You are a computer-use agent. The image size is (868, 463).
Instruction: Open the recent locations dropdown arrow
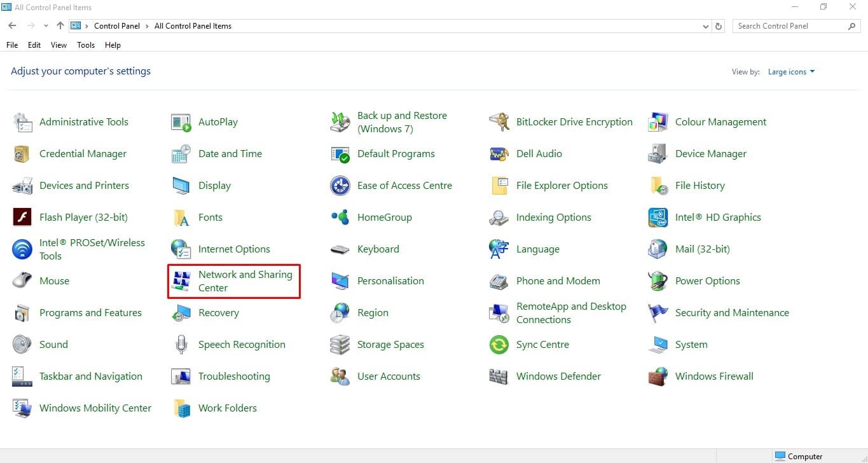click(46, 26)
